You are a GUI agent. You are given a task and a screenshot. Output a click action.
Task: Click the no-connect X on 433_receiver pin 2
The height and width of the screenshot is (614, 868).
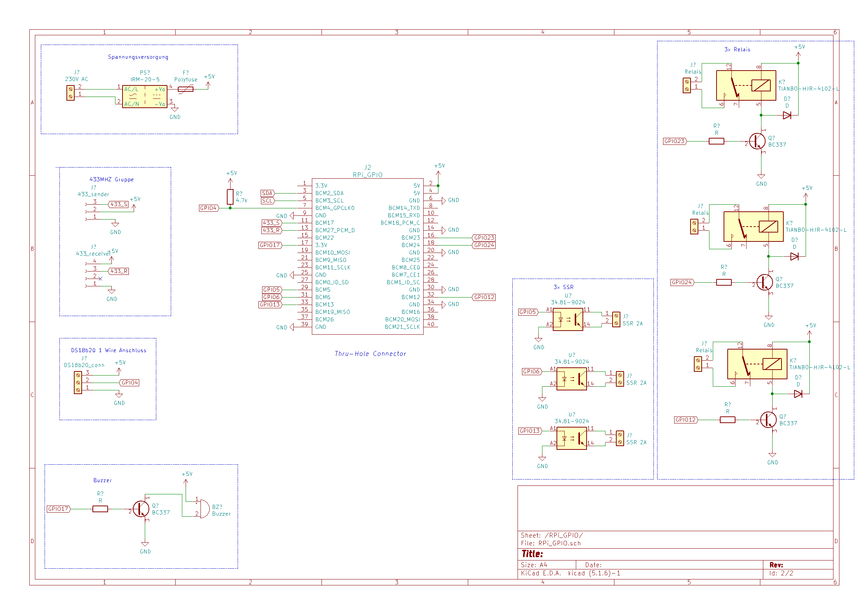pos(100,279)
